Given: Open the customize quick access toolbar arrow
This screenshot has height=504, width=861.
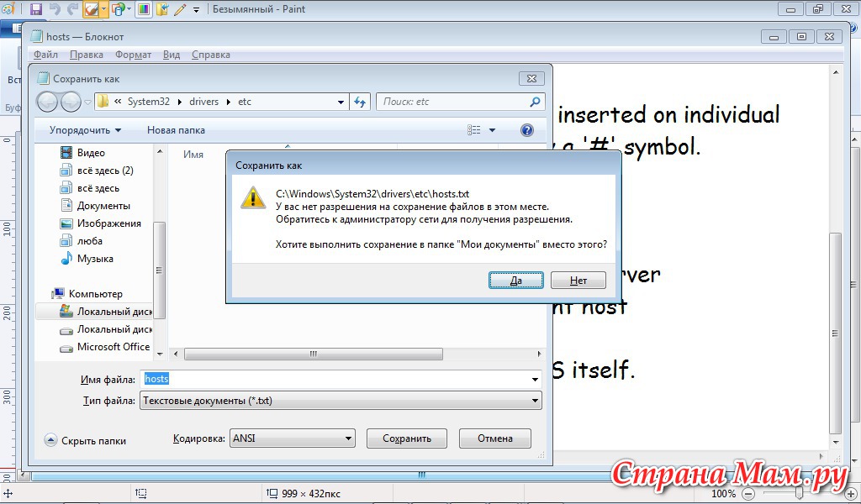Looking at the screenshot, I should coord(196,9).
